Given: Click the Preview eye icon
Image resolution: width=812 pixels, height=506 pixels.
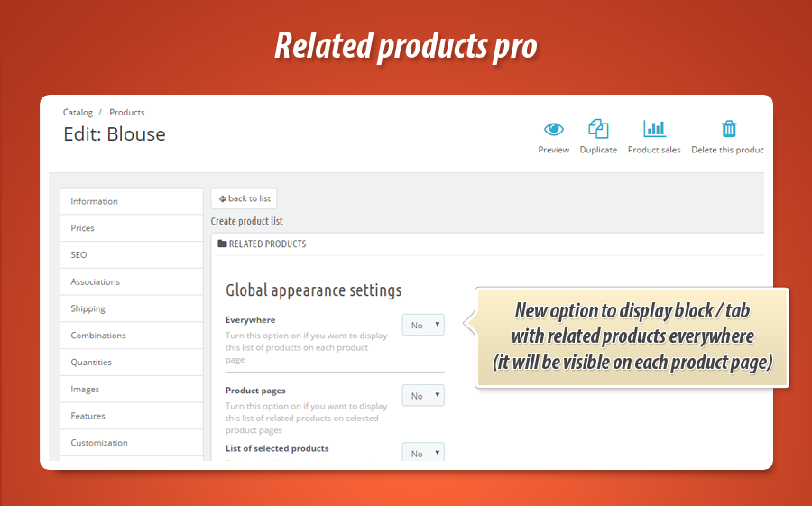Looking at the screenshot, I should tap(553, 129).
